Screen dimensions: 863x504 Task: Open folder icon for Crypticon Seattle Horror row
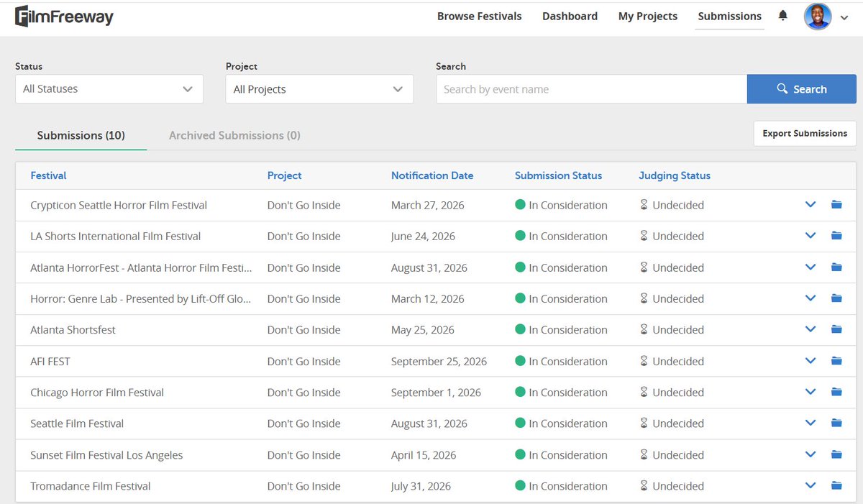pos(836,205)
